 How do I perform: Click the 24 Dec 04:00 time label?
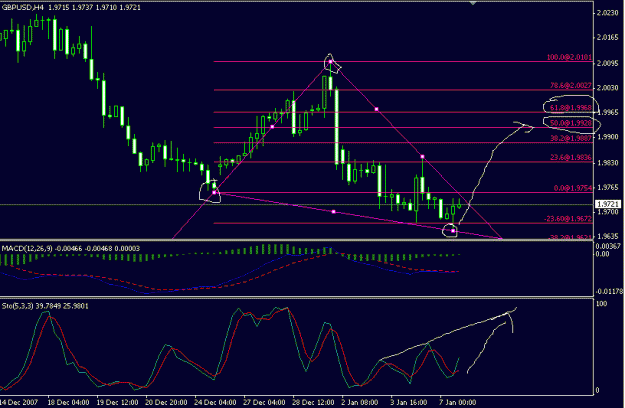(x=215, y=402)
